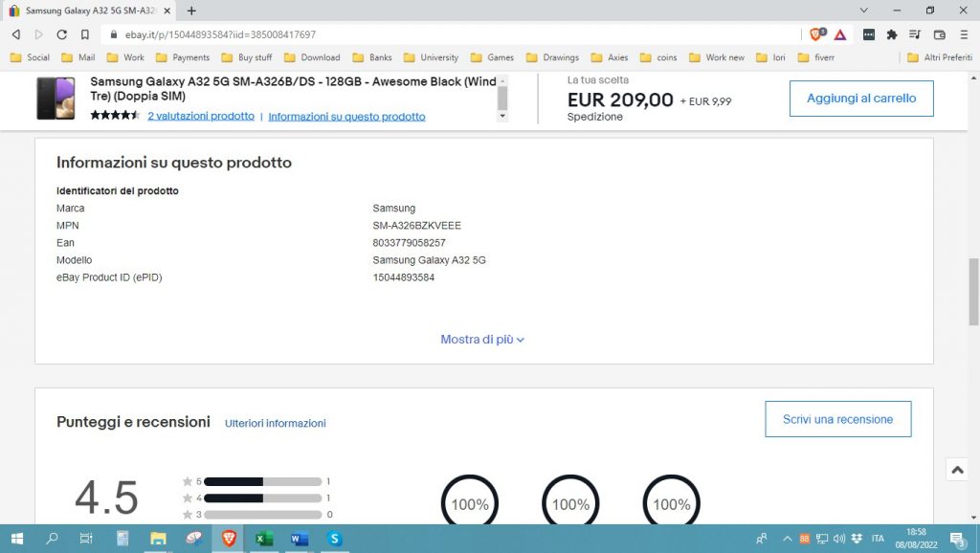Open a new browser tab
Screen dimensions: 980x553
191,11
